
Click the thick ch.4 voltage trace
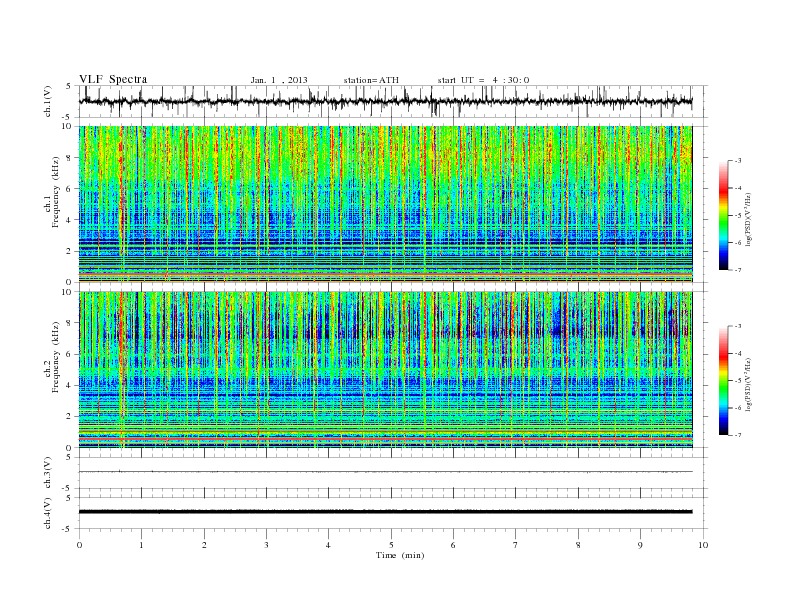(385, 512)
